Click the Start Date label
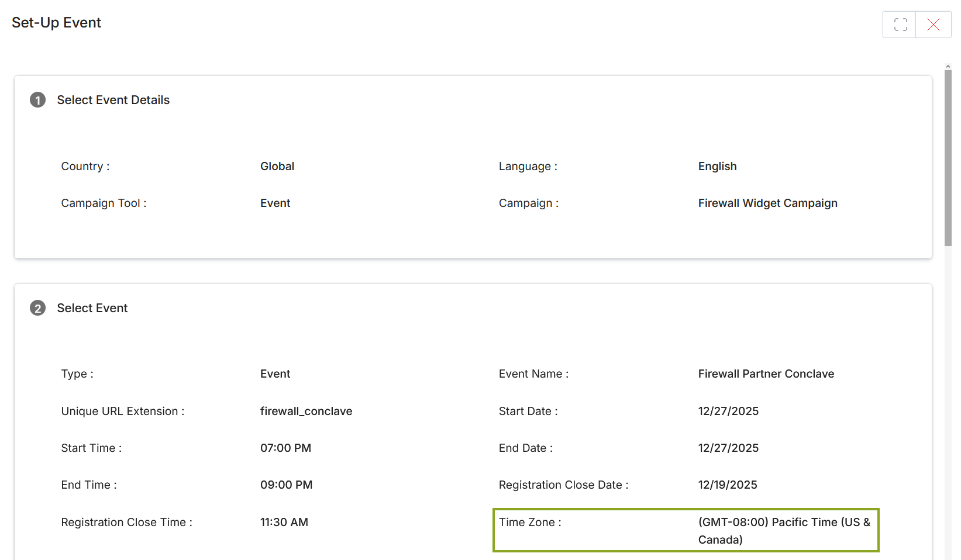The image size is (961, 560). (528, 412)
